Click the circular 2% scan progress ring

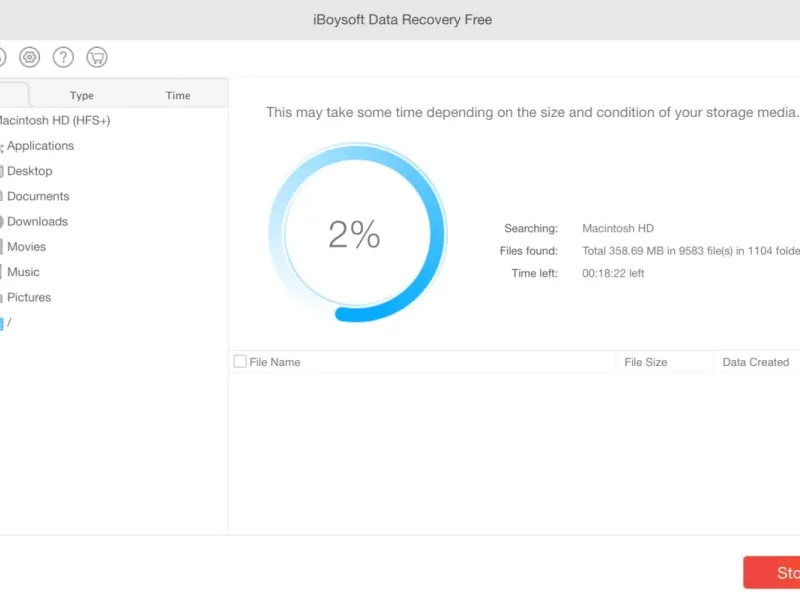point(354,233)
